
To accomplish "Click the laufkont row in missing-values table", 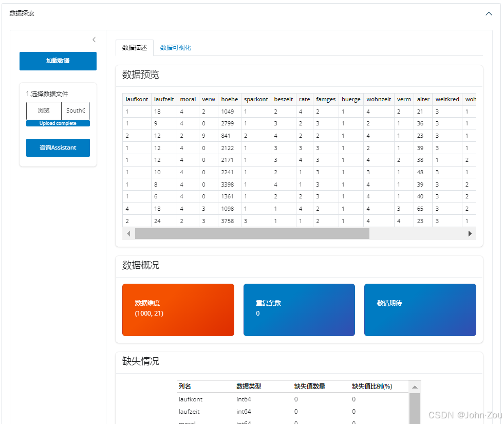I will (293, 399).
